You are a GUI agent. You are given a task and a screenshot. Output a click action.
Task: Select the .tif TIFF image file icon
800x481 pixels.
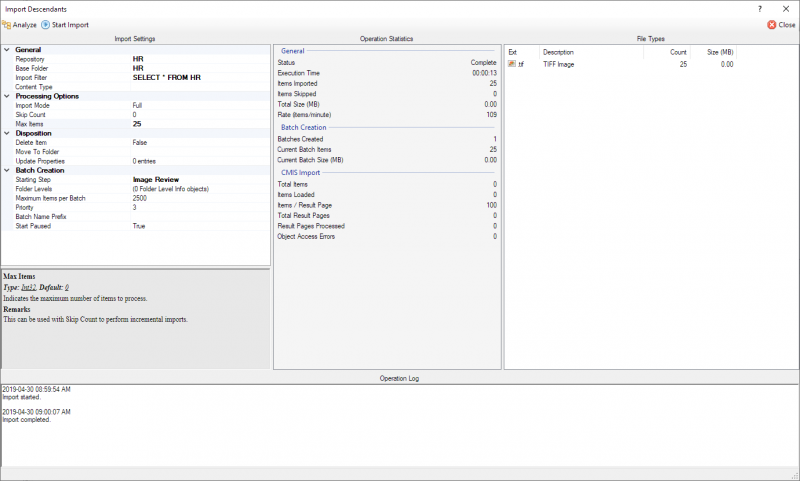[x=512, y=64]
